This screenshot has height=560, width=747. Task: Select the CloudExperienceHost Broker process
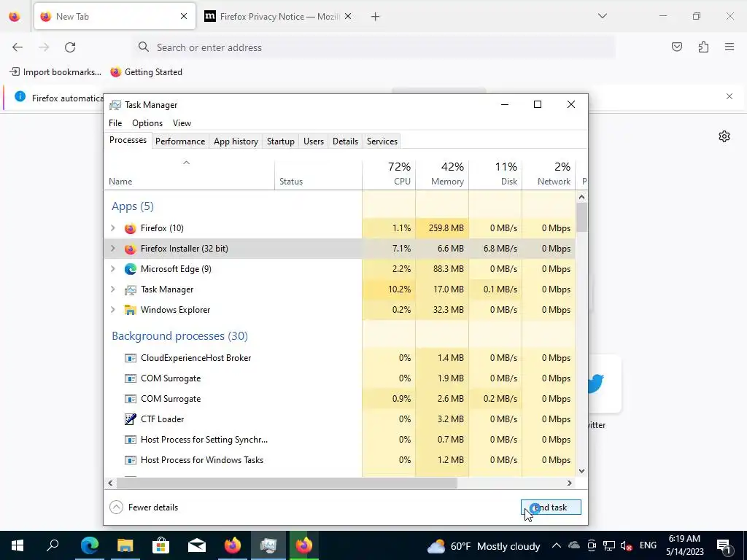(x=339, y=358)
